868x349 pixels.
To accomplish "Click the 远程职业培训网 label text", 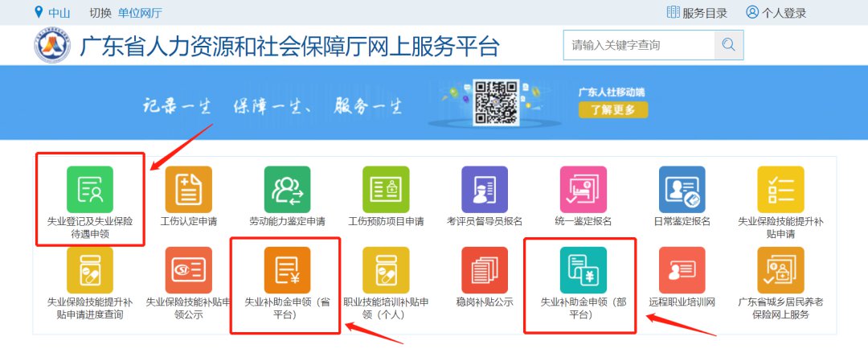I will coord(682,302).
